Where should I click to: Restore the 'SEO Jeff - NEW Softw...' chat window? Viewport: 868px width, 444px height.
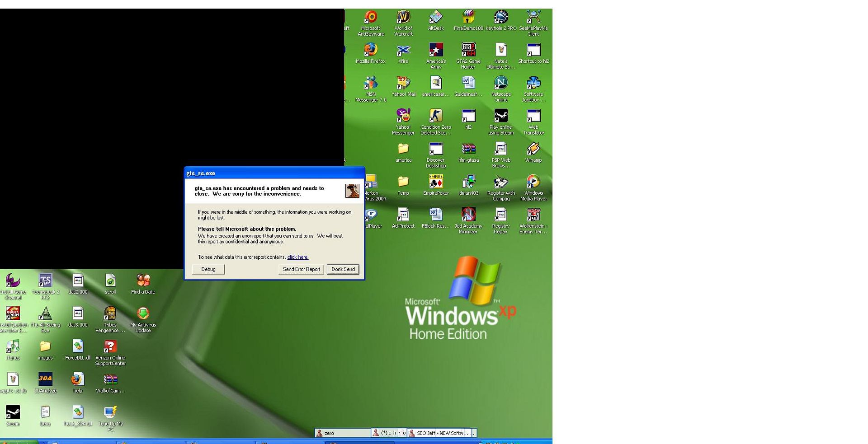click(x=439, y=433)
